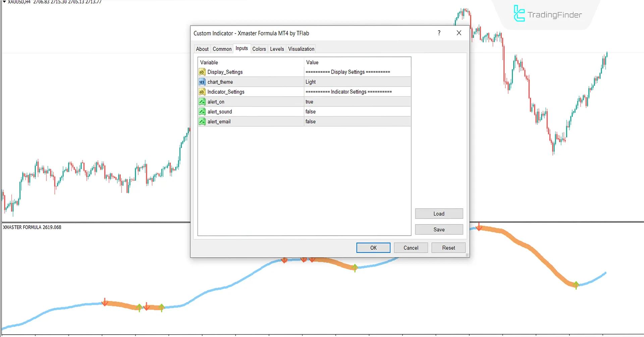Screen dimensions: 644x337
Task: Reset the indicator settings
Action: point(448,248)
